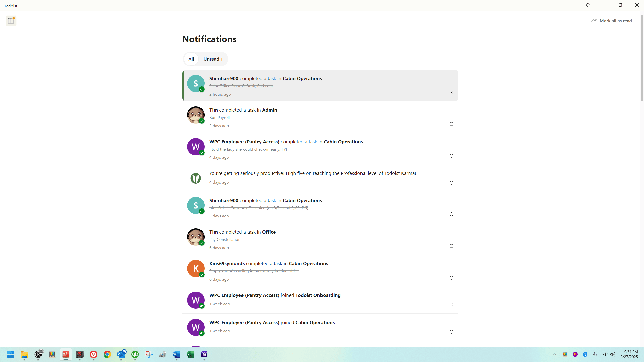Open Snipping Tool from taskbar
The width and height of the screenshot is (644, 362).
tap(149, 354)
